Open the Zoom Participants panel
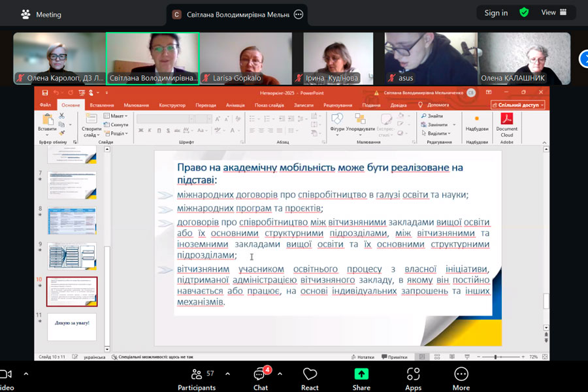The image size is (588, 392). 197,380
